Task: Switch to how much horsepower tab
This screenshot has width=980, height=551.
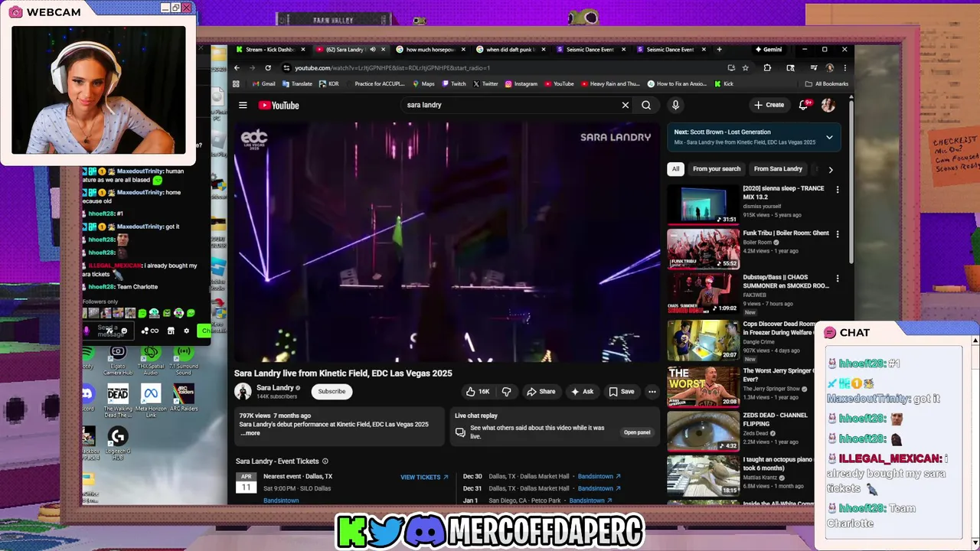Action: pos(430,50)
